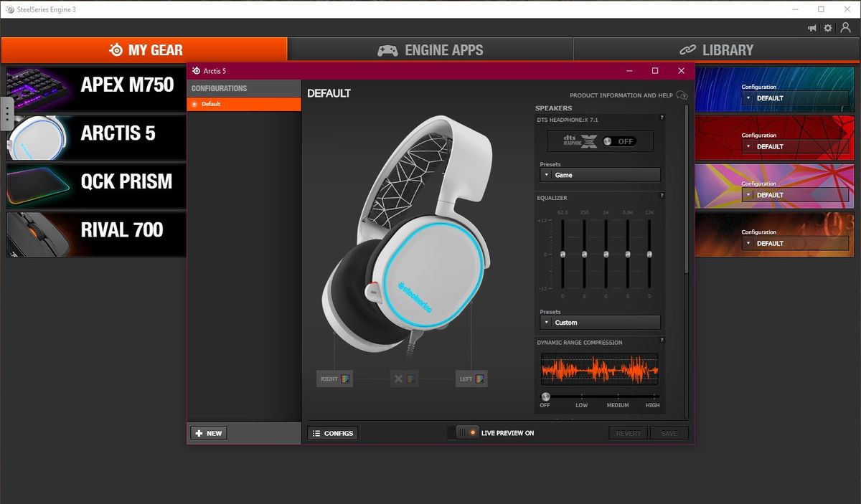Open the notifications megaphone icon
This screenshot has width=861, height=504.
pos(811,28)
